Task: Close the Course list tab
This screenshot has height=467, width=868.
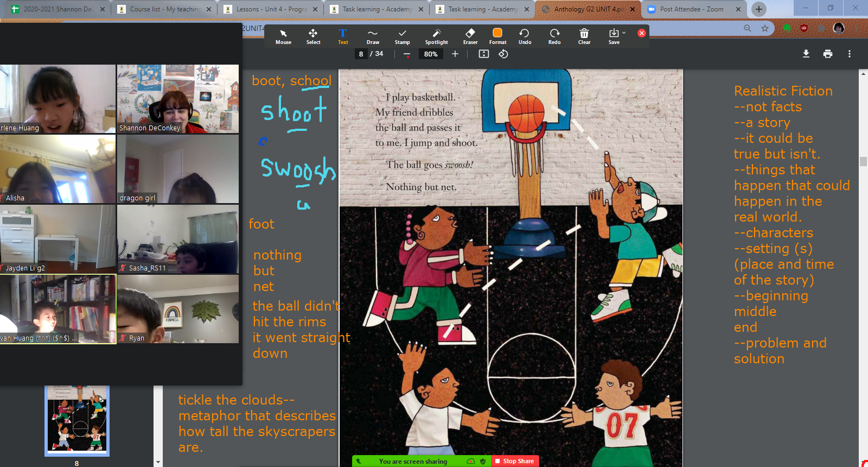Action: (209, 9)
